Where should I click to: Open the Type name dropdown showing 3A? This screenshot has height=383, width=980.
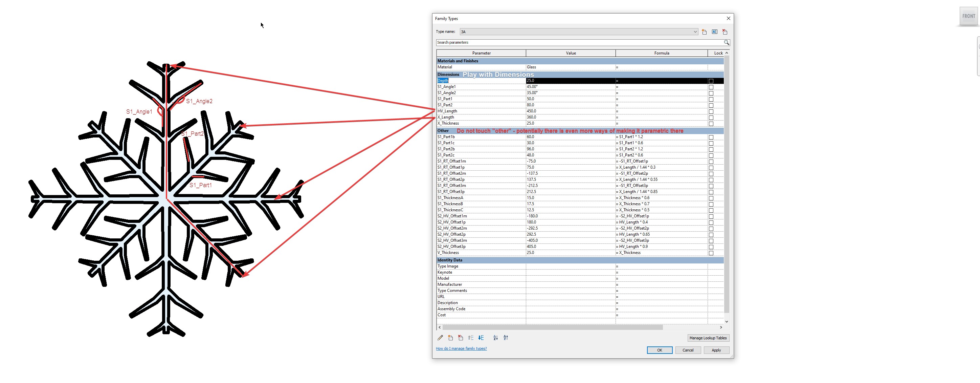(579, 32)
